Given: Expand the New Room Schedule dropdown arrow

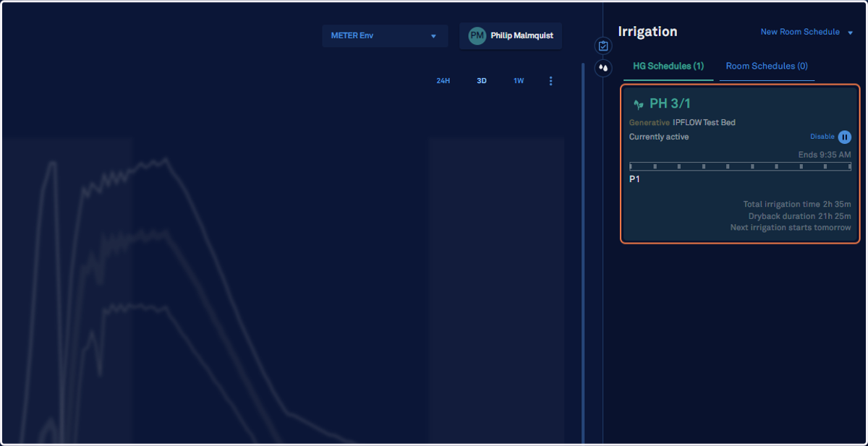Looking at the screenshot, I should point(850,33).
